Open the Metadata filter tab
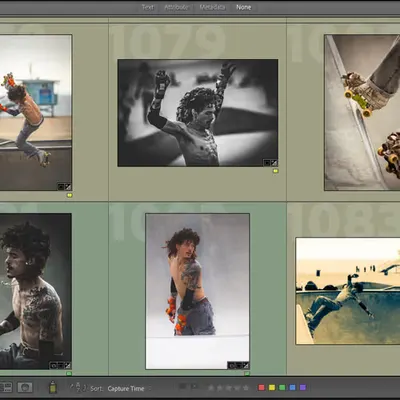The width and height of the screenshot is (400, 400). click(212, 7)
